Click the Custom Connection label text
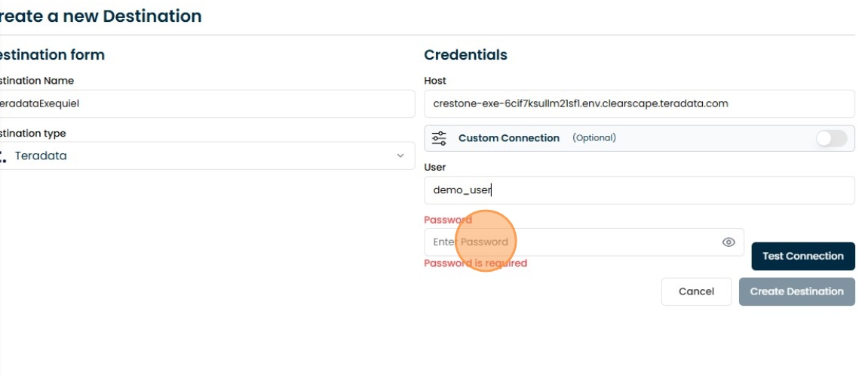Screen dimensions: 868x376 coord(509,138)
